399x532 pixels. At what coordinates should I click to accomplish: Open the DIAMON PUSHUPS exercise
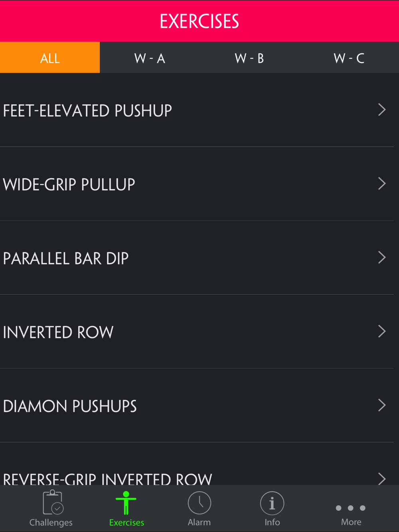click(197, 405)
